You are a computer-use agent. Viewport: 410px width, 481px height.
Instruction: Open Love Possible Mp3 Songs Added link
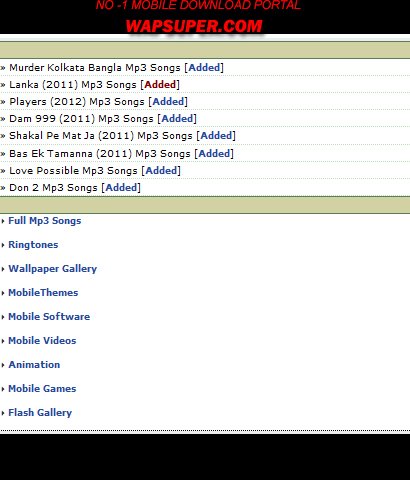[161, 171]
